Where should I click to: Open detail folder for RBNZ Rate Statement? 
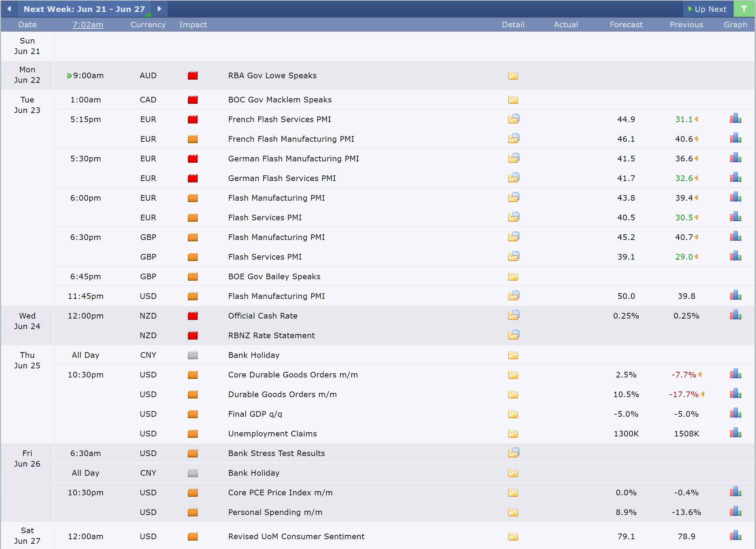pos(513,335)
